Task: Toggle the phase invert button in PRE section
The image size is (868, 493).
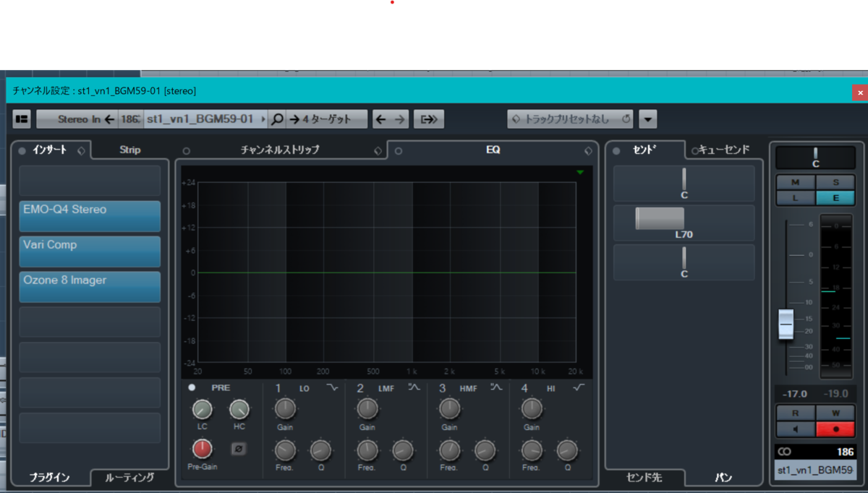Action: [x=239, y=449]
